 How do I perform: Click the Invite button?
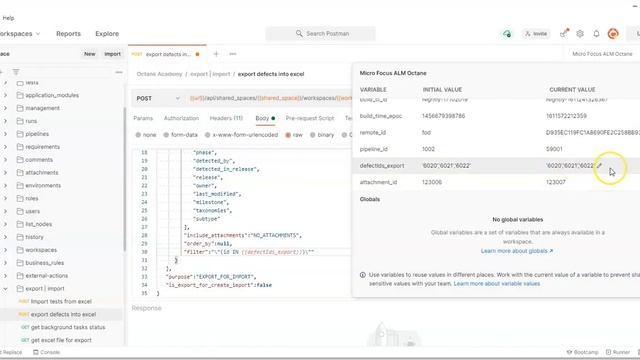tap(536, 34)
